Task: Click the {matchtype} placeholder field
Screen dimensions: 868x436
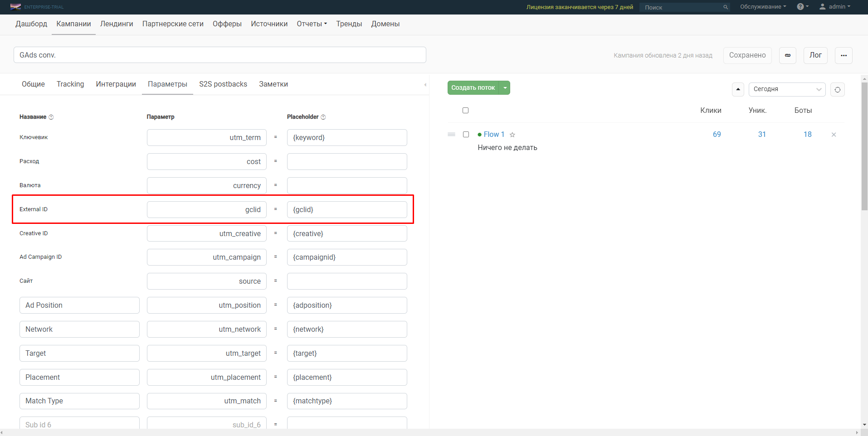Action: [347, 401]
